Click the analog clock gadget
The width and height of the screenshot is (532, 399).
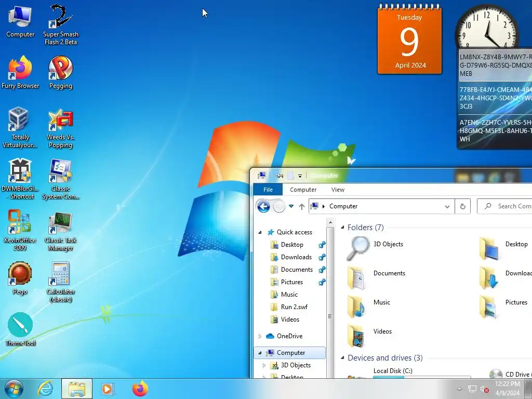[487, 28]
